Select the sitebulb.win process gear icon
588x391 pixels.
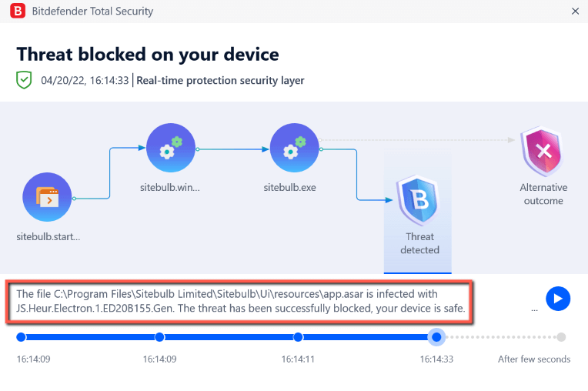pyautogui.click(x=171, y=148)
